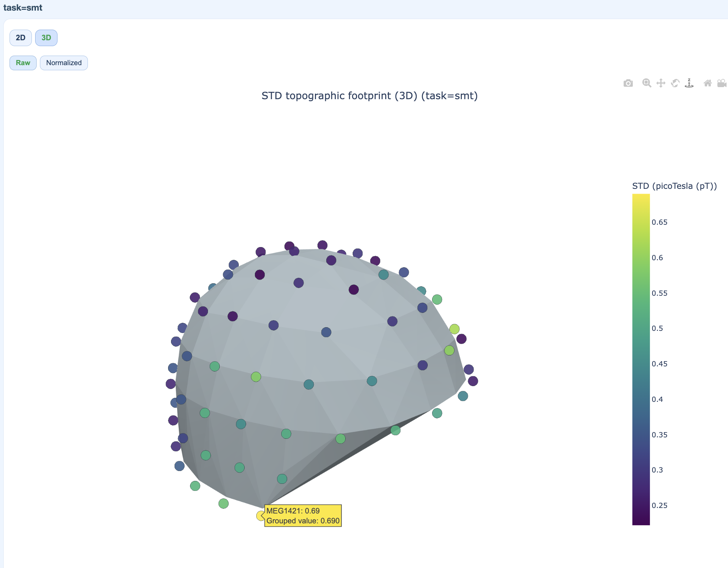This screenshot has width=728, height=568.
Task: Switch to the 3D view tab
Action: pyautogui.click(x=46, y=38)
